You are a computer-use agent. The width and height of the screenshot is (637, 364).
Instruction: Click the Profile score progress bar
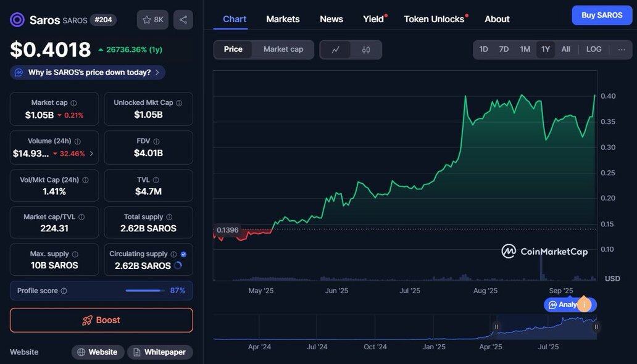click(x=145, y=291)
